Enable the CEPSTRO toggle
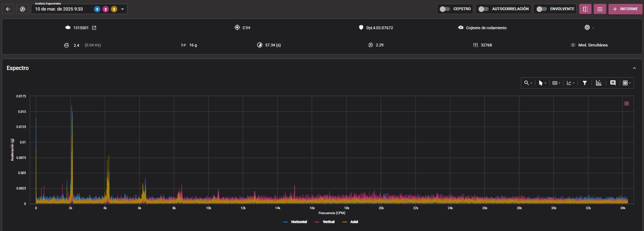The height and width of the screenshot is (231, 644). point(445,9)
